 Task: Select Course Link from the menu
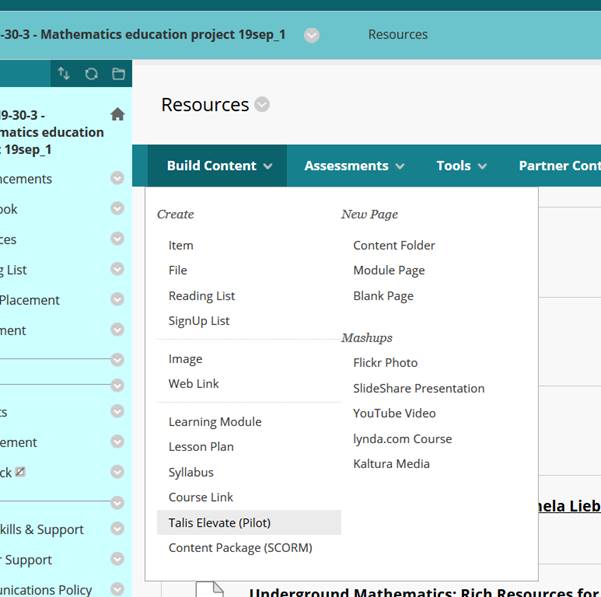200,497
